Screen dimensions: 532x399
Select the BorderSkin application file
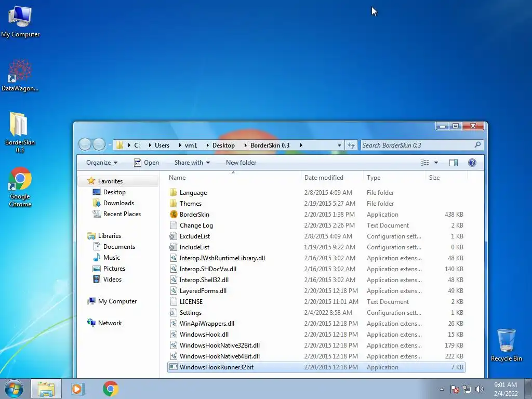pyautogui.click(x=316, y=215)
